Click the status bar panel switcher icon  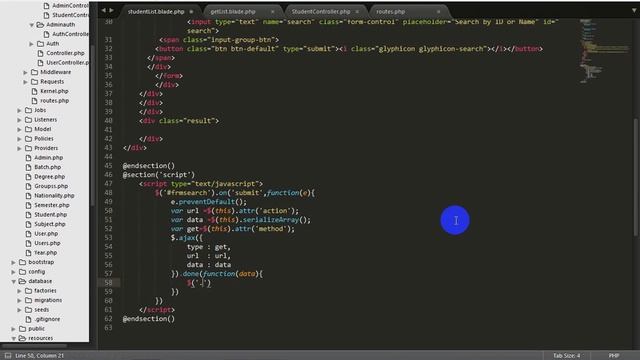pos(8,356)
